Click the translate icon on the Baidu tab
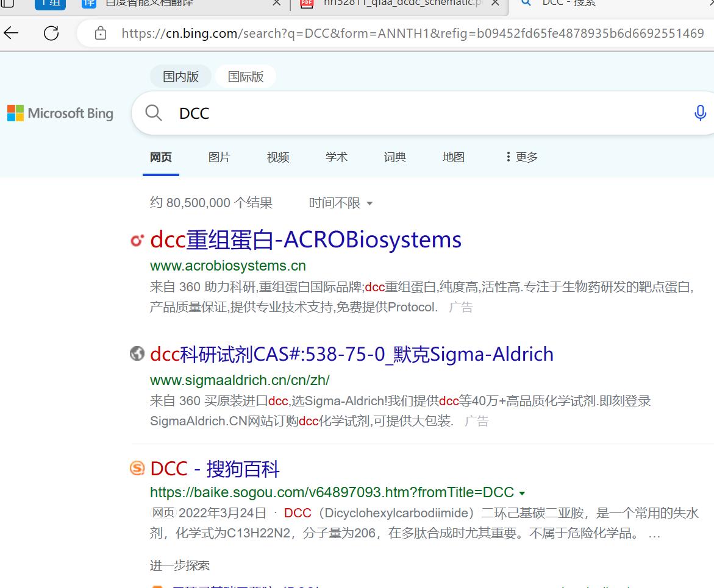The image size is (714, 588). tap(89, 3)
